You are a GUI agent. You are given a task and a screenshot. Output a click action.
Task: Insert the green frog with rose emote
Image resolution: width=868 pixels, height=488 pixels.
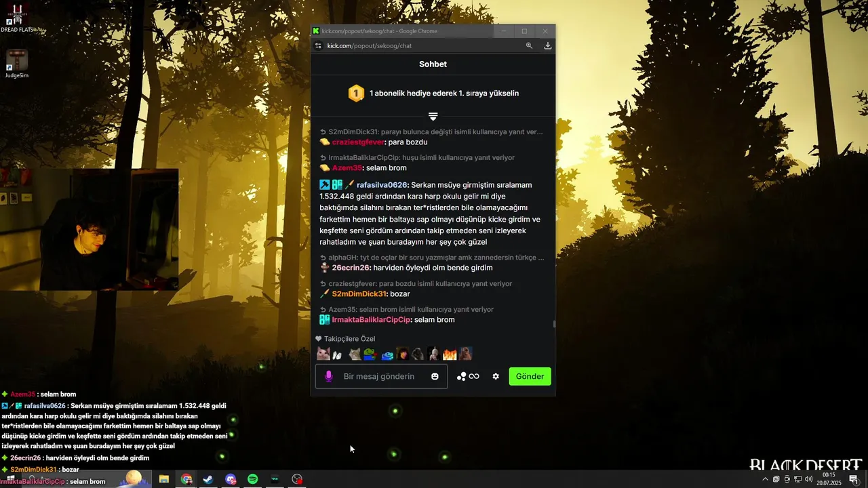pyautogui.click(x=370, y=354)
